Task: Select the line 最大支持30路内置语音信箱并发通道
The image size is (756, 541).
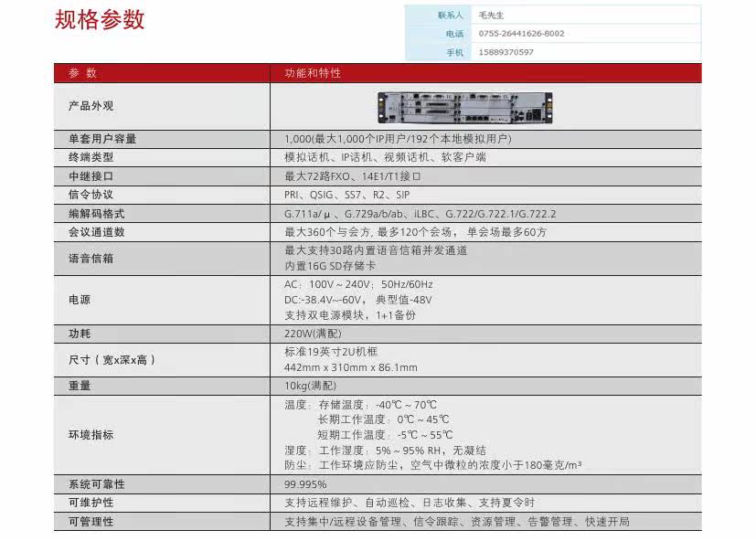Action: (x=376, y=250)
